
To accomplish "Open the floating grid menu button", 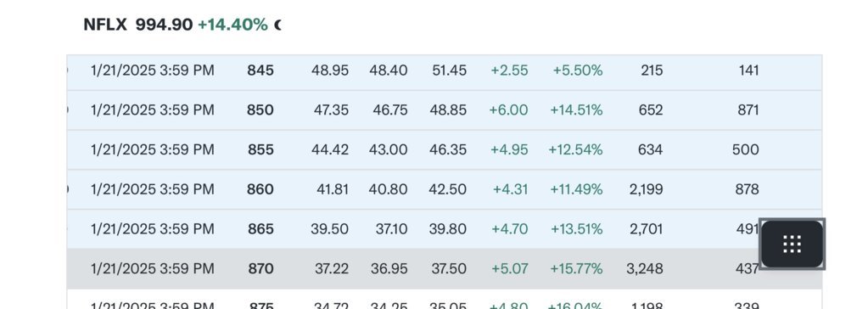I will click(792, 244).
